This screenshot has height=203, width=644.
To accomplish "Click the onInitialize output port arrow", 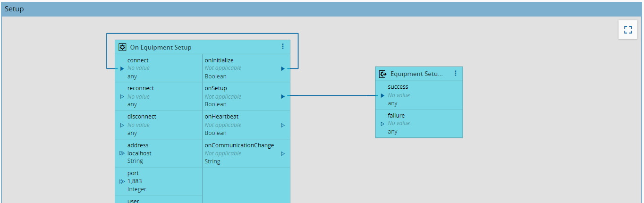I will point(283,68).
